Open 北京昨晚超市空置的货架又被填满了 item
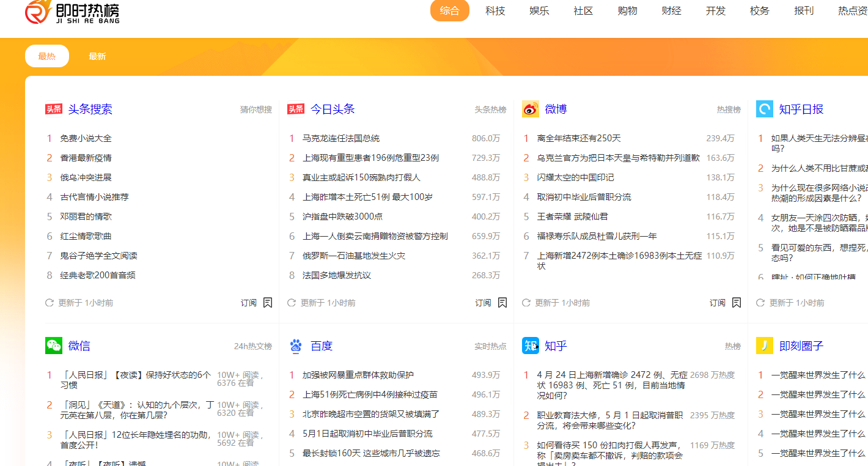868x466 pixels. [371, 414]
